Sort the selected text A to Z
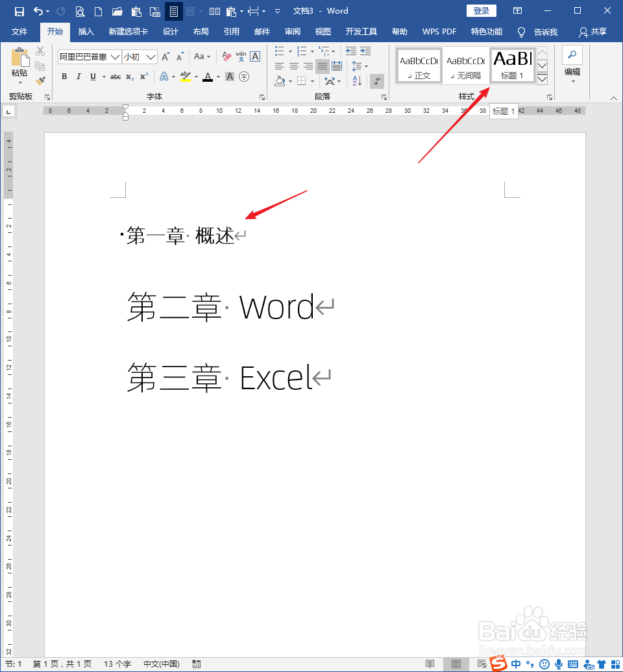 pos(357,80)
